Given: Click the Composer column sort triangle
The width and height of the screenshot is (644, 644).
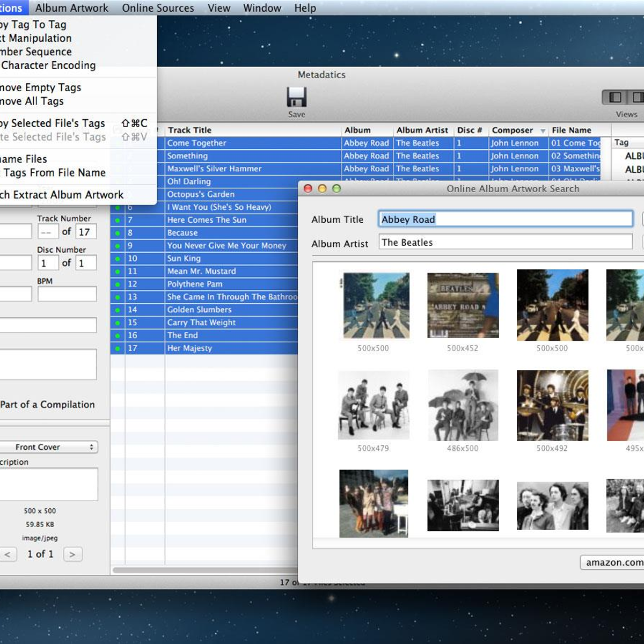Looking at the screenshot, I should pos(542,130).
